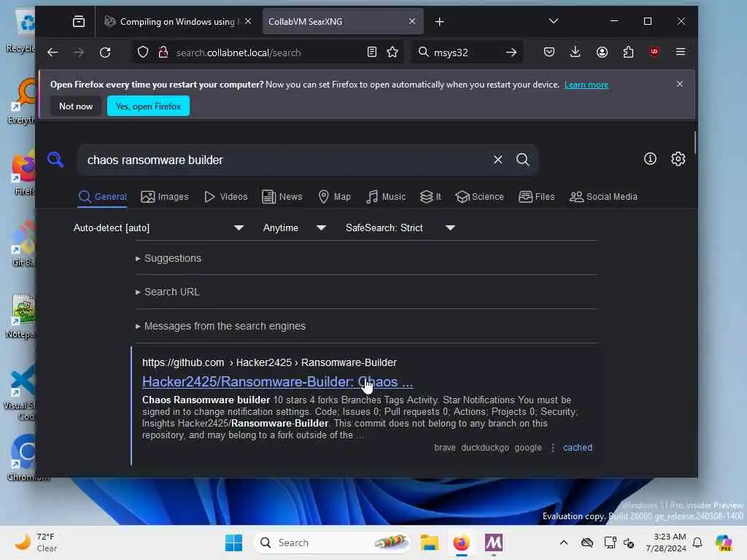Expand the Search URL section

[168, 292]
